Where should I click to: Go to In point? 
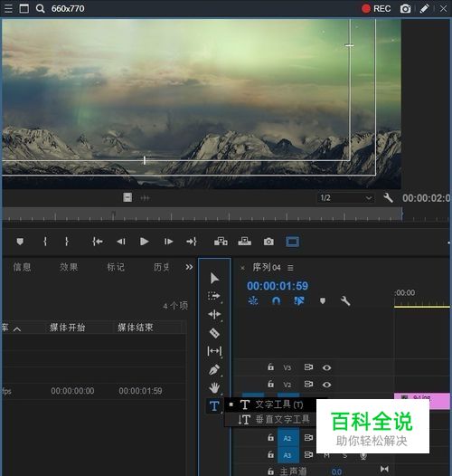98,242
